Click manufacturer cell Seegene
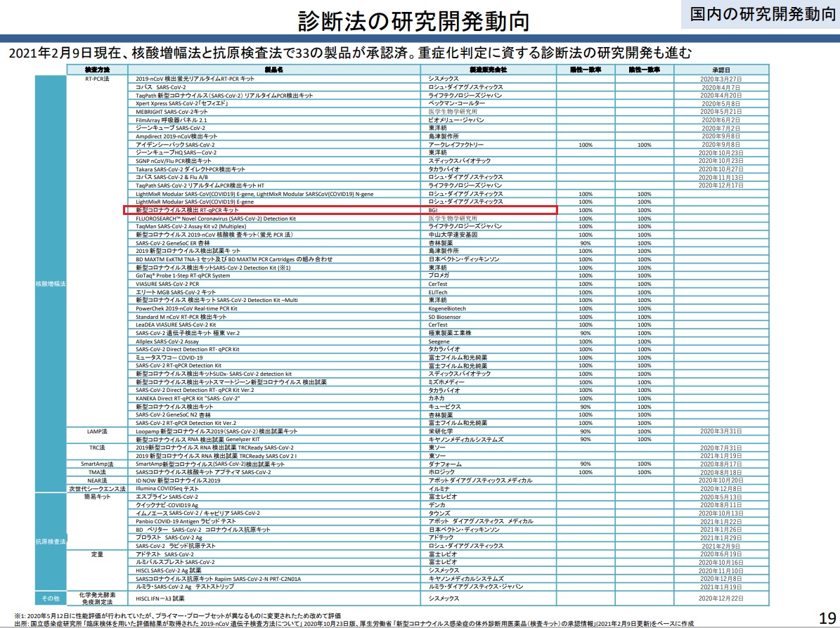 pos(439,341)
